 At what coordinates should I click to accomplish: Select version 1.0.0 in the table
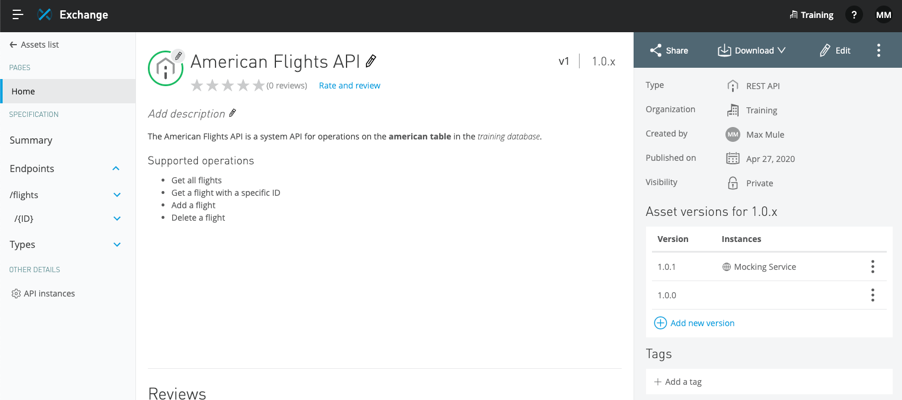coord(667,296)
